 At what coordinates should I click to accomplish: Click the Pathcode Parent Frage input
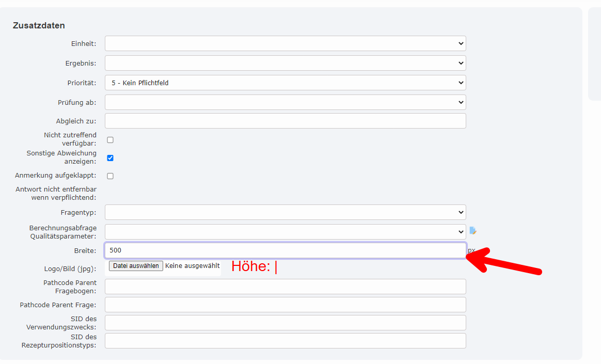pyautogui.click(x=285, y=305)
